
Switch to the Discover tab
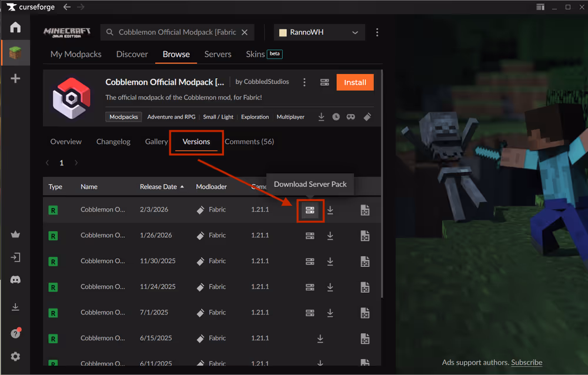click(x=132, y=55)
